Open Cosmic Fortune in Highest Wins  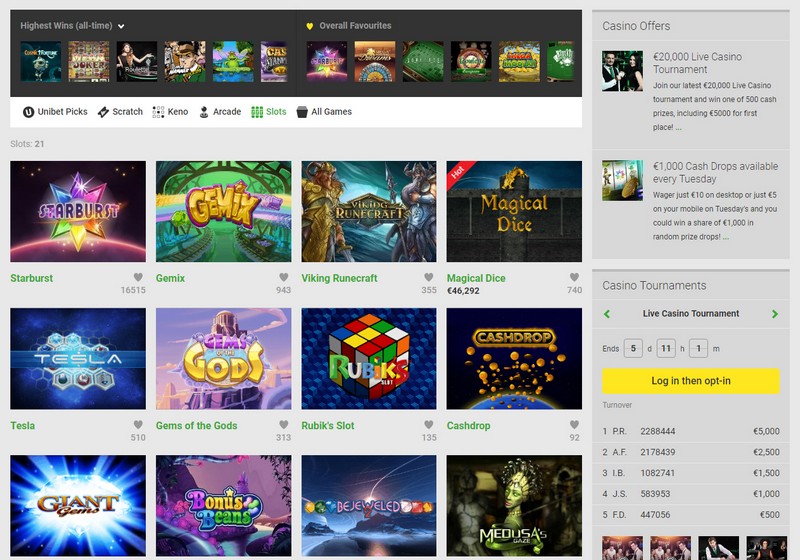pos(41,62)
